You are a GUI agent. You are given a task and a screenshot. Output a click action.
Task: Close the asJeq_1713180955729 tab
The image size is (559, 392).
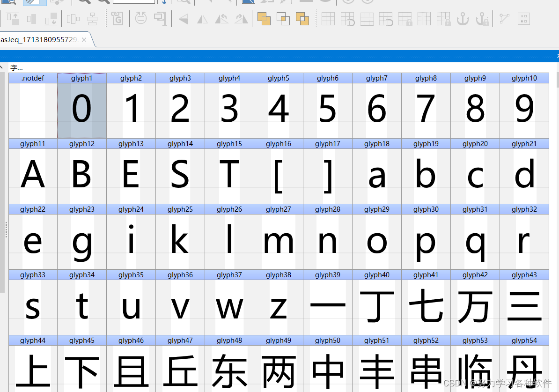tap(84, 40)
